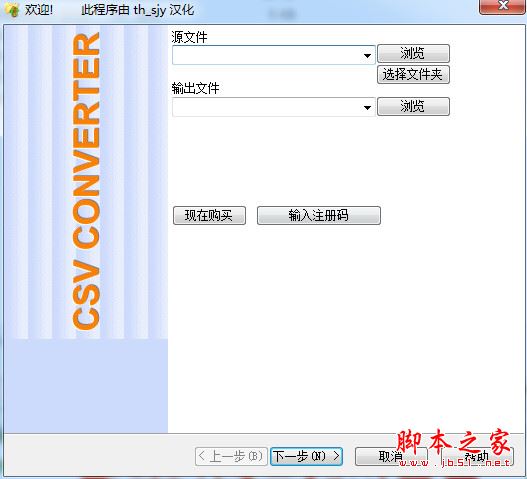527x479 pixels.
Task: Click the 输出文件 label text
Action: [x=195, y=88]
